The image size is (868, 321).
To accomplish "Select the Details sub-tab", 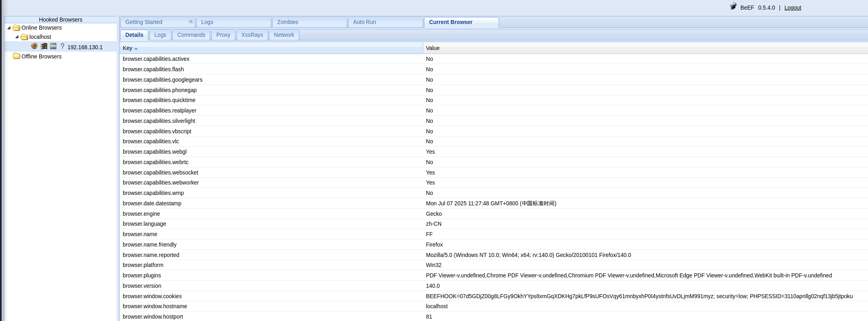I will point(134,35).
